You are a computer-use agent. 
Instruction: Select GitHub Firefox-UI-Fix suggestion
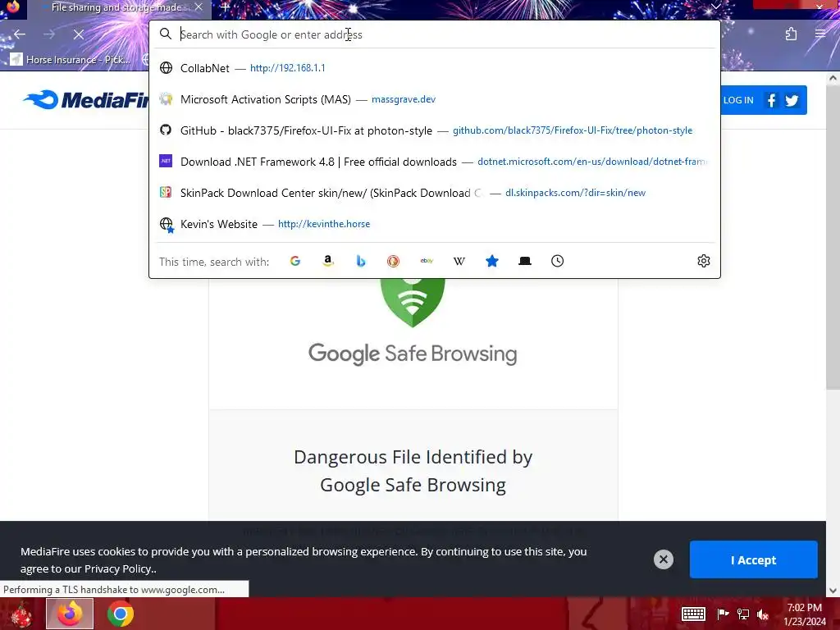(x=435, y=130)
